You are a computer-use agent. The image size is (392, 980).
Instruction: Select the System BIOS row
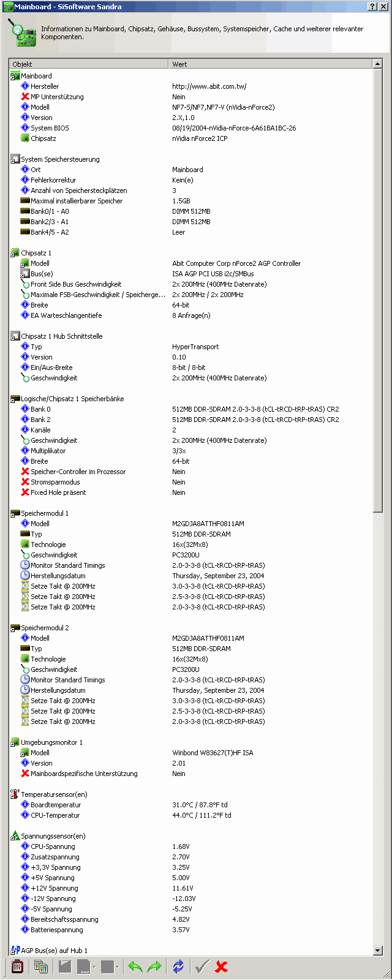click(x=190, y=128)
